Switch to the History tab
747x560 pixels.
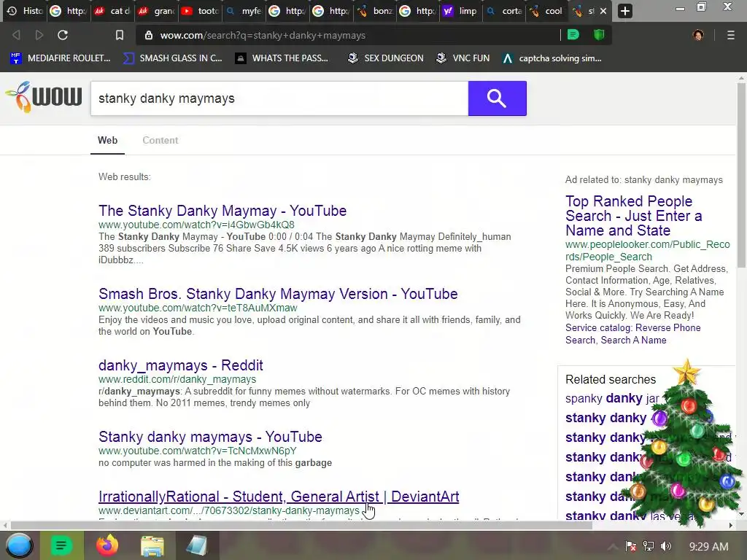25,11
